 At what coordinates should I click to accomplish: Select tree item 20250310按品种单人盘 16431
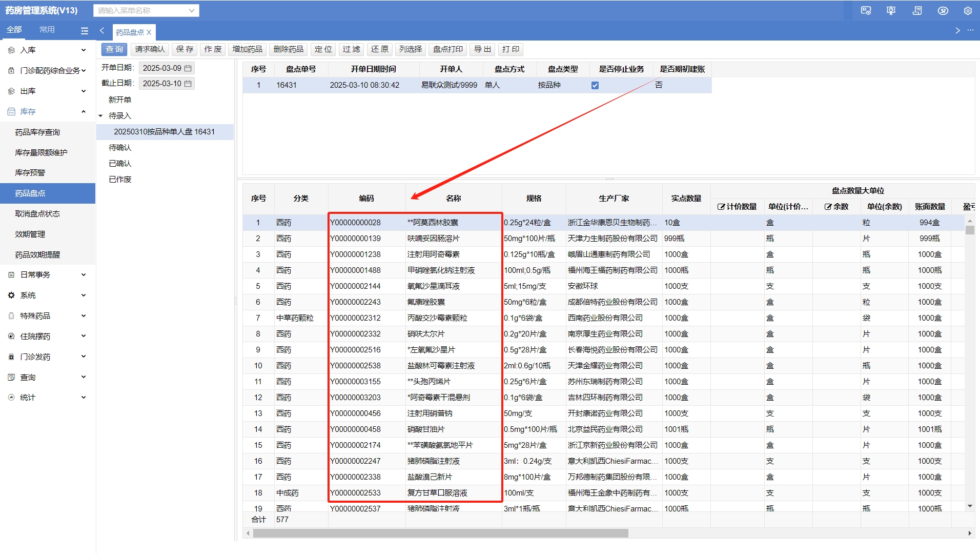tap(164, 132)
